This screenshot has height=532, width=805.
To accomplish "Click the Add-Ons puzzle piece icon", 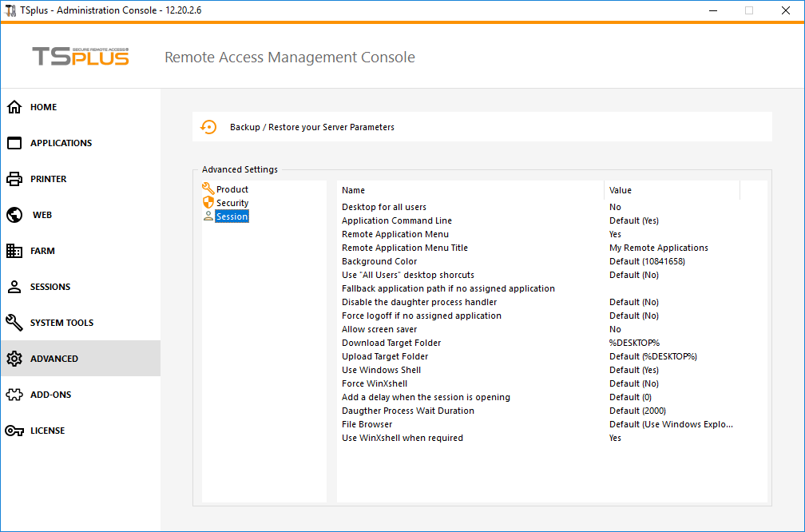I will tap(14, 395).
